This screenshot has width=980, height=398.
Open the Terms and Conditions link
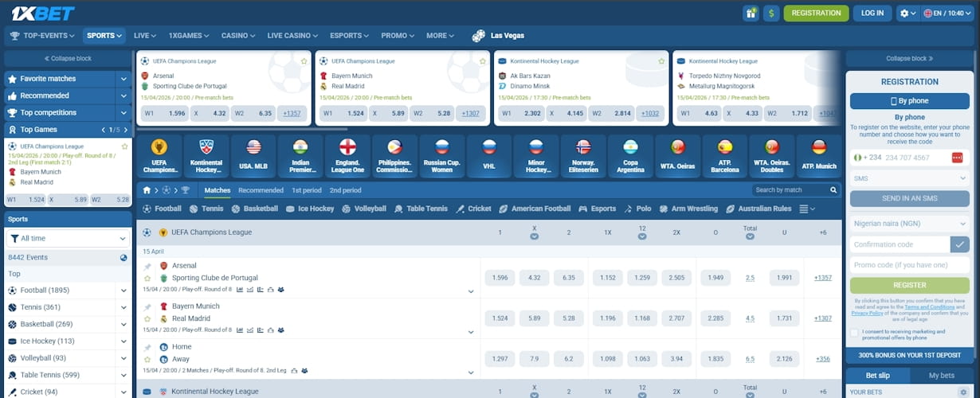pos(929,306)
